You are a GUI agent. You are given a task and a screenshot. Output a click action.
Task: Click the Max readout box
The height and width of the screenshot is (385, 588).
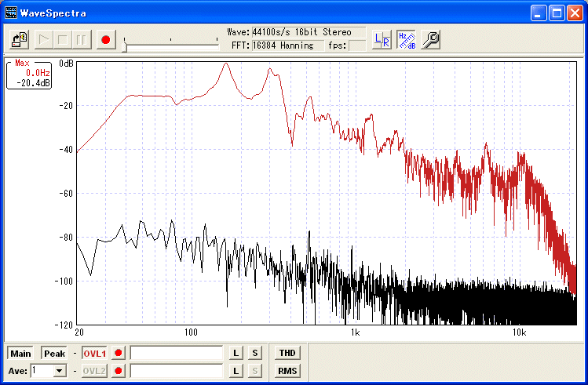[29, 74]
